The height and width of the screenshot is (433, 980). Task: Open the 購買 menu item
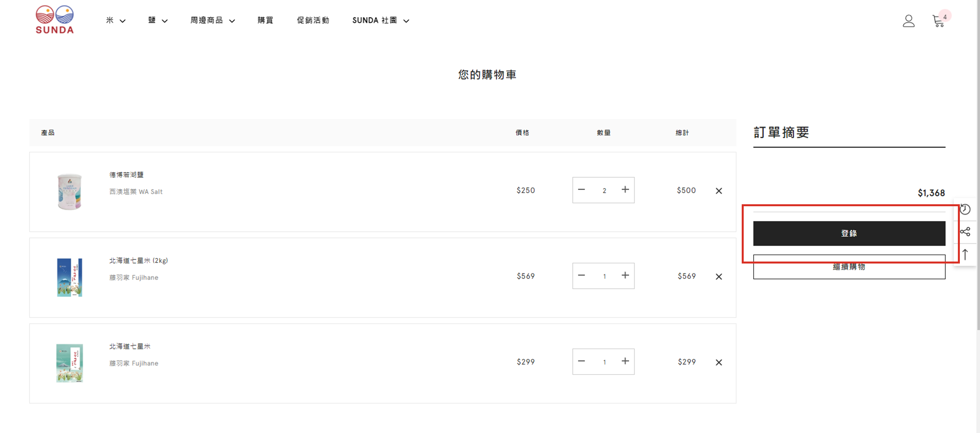265,21
